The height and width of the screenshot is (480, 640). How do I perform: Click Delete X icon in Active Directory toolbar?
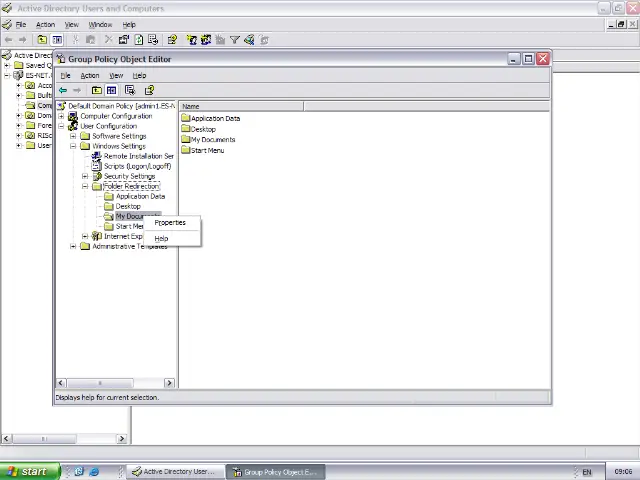click(x=109, y=40)
